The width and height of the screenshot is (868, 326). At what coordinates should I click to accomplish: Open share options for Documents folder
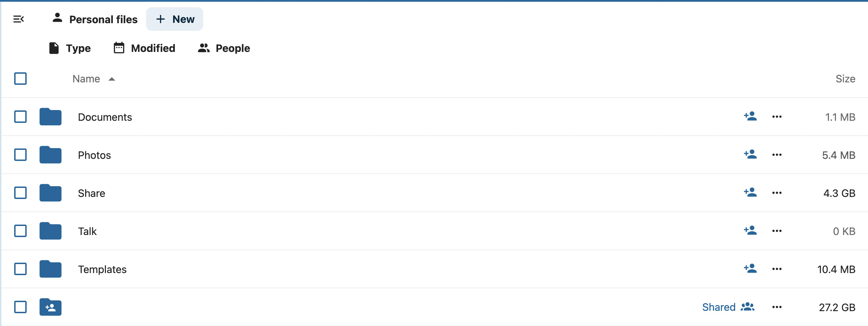click(x=750, y=116)
